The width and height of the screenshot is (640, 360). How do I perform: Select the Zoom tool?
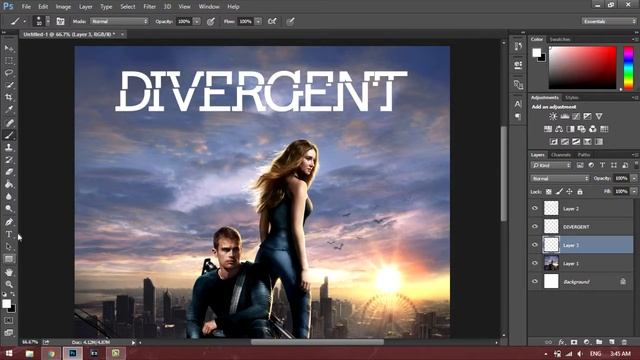click(9, 284)
